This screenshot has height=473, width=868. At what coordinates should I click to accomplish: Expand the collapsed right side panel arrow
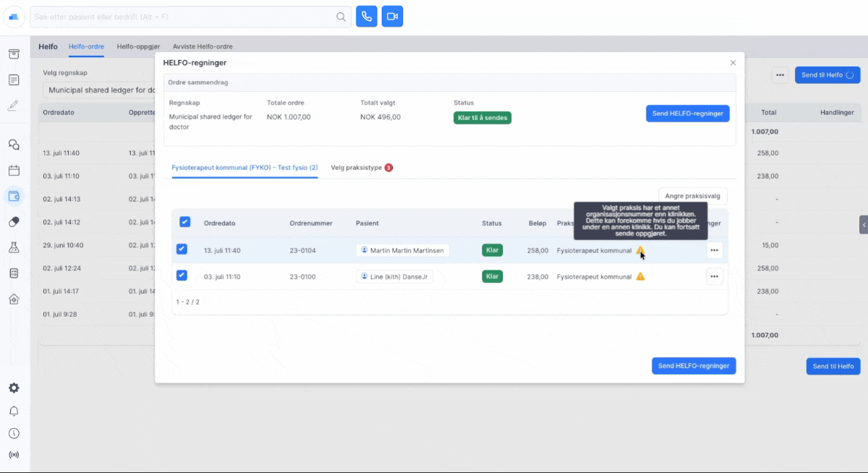(x=864, y=225)
